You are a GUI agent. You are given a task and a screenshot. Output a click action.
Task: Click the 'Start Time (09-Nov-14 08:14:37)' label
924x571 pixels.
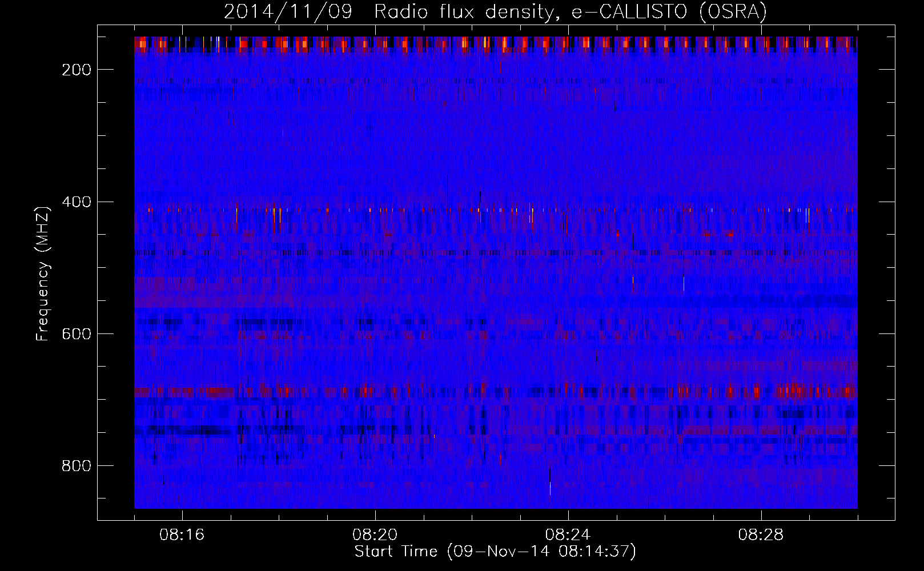[x=495, y=552]
